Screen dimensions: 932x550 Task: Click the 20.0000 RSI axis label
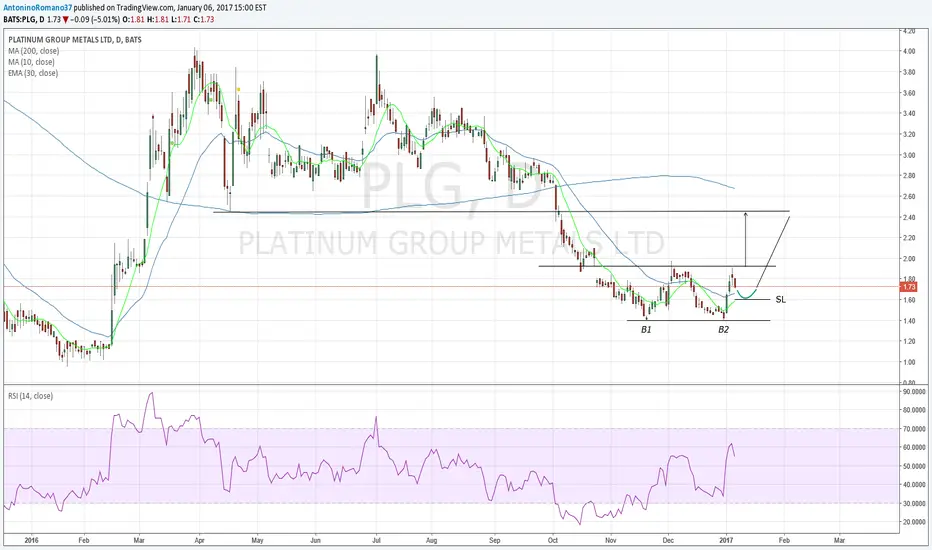point(914,522)
